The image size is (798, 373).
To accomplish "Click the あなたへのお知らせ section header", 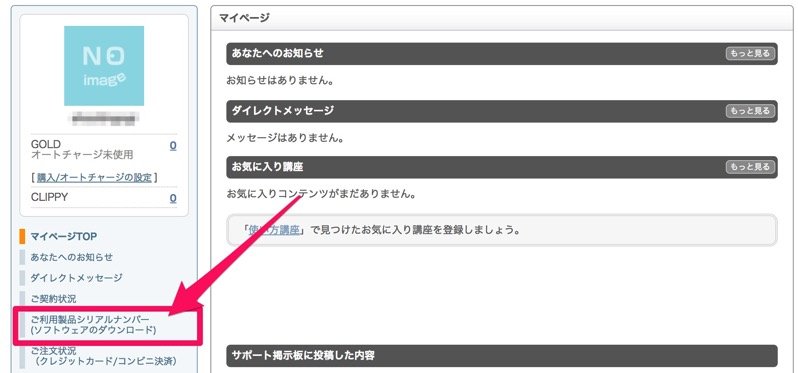I will click(x=502, y=53).
